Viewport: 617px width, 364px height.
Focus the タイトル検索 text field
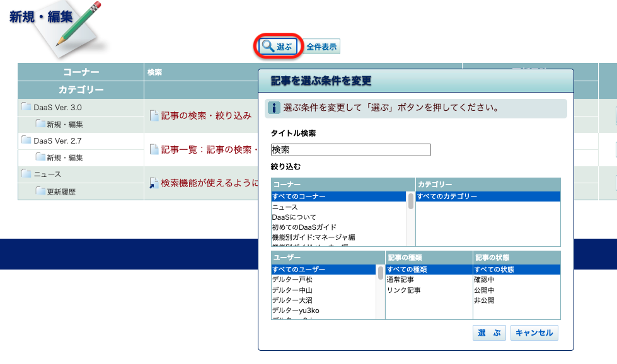pyautogui.click(x=350, y=150)
